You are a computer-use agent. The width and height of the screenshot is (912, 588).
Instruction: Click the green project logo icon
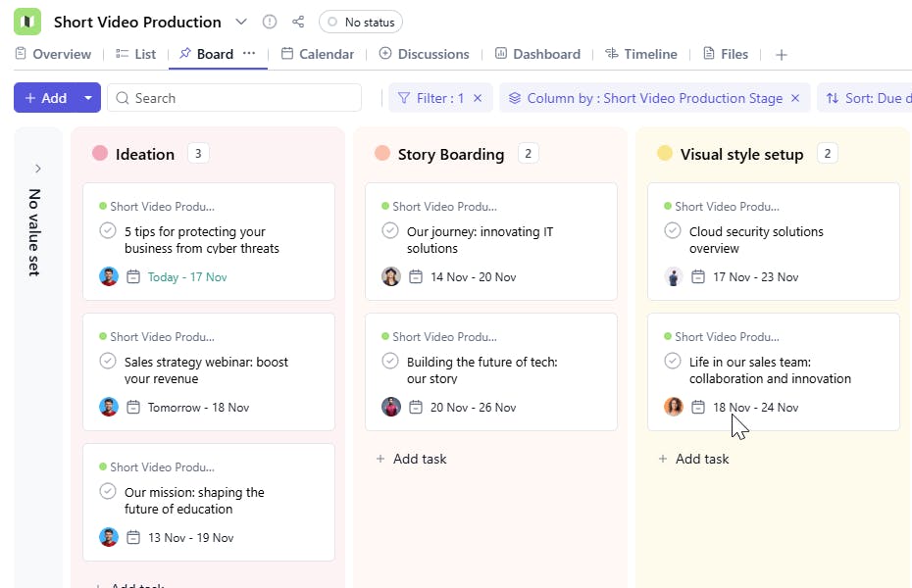click(x=27, y=22)
